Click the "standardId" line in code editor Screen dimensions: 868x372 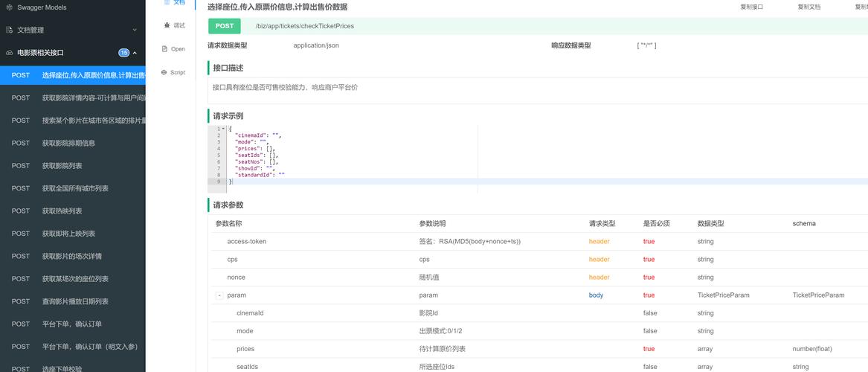pyautogui.click(x=260, y=174)
